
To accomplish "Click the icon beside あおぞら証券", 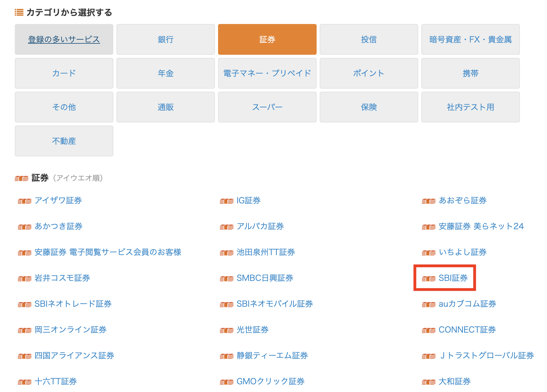I will pos(429,201).
